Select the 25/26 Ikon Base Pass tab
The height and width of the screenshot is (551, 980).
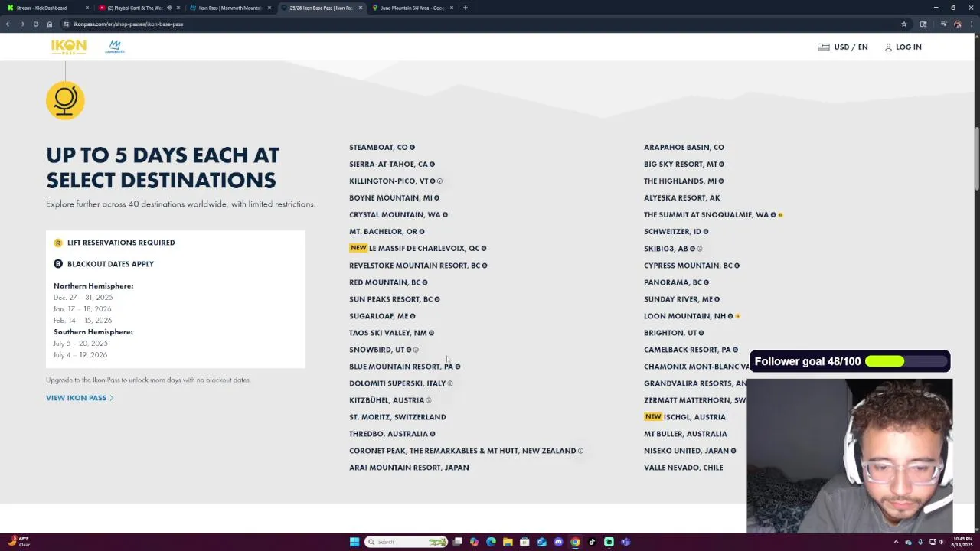(x=321, y=8)
